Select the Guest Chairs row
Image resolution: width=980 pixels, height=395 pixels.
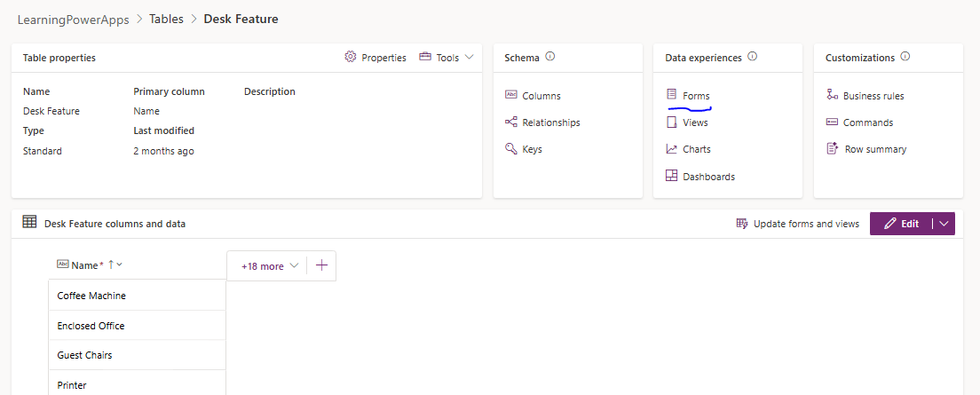[137, 355]
